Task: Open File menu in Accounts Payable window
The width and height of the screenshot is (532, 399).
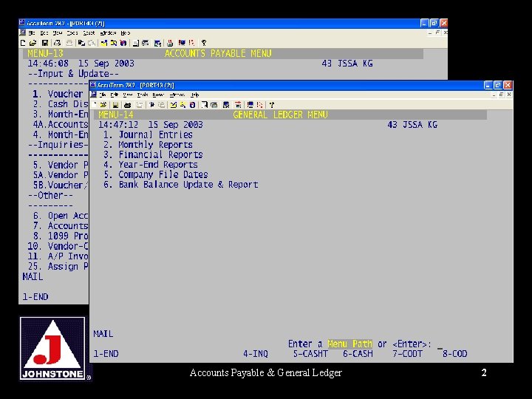Action: (32, 33)
